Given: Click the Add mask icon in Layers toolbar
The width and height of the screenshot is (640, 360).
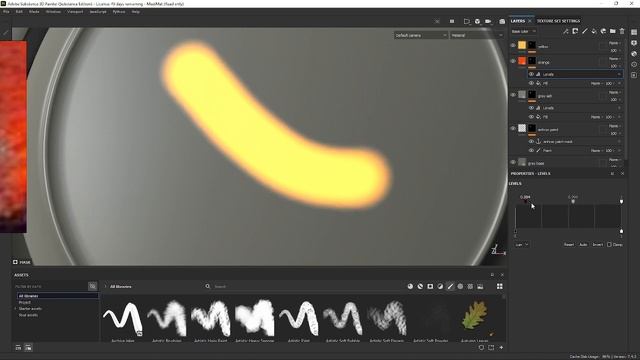Looking at the screenshot, I should pyautogui.click(x=575, y=31).
